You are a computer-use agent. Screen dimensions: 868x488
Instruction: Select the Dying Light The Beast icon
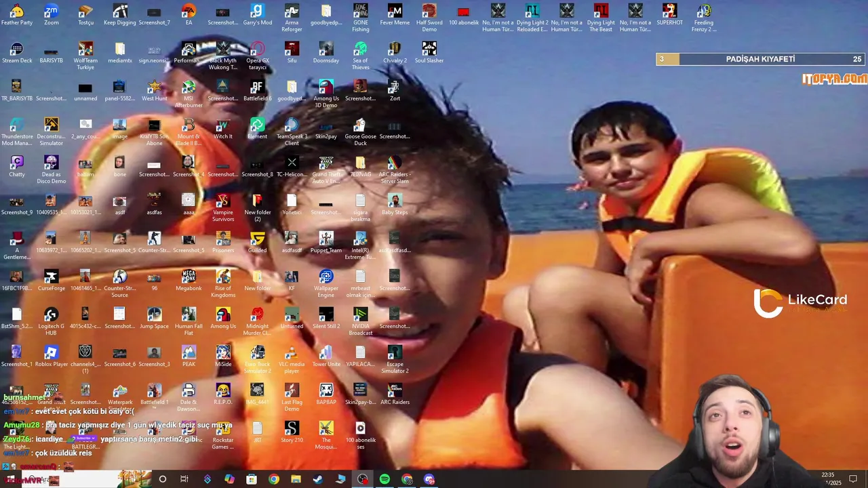tap(601, 12)
